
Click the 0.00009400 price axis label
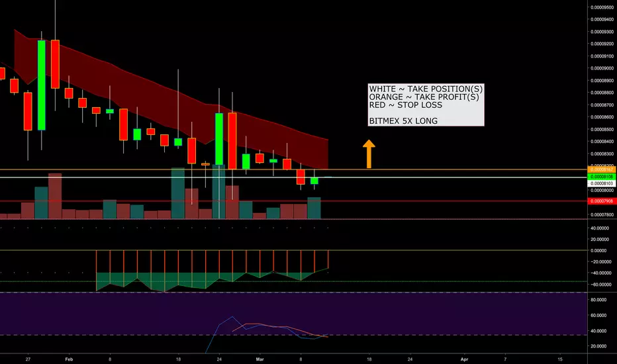tap(602, 19)
